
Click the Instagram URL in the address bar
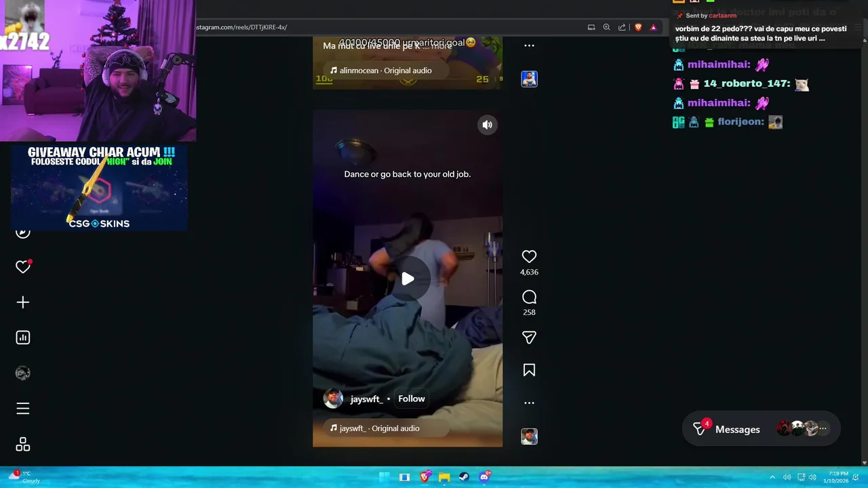point(241,27)
